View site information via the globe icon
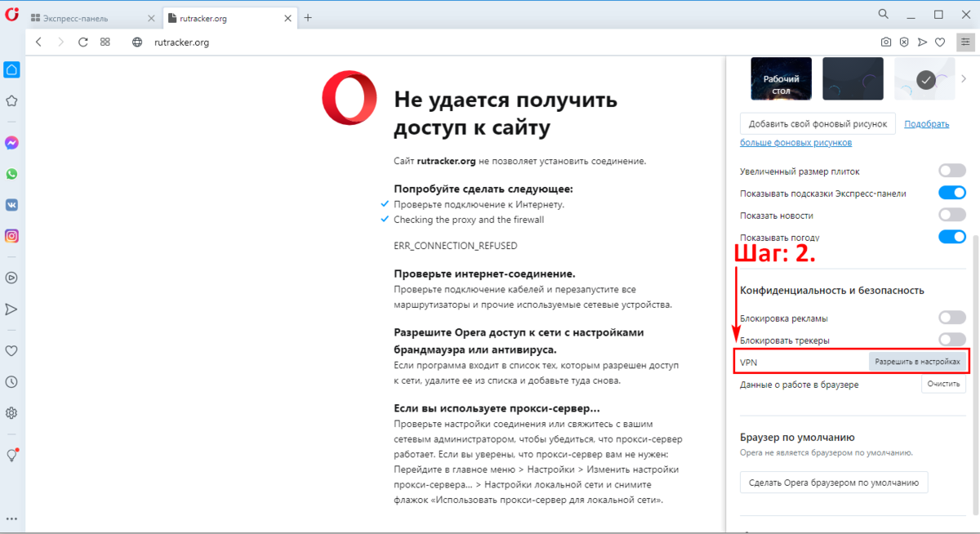Image resolution: width=980 pixels, height=534 pixels. pos(137,42)
